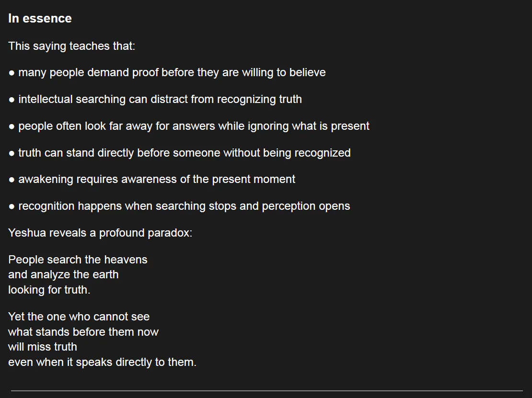Viewport: 532px width, 398px height.
Task: Click "even when it speaks directly to them."
Action: pos(102,362)
